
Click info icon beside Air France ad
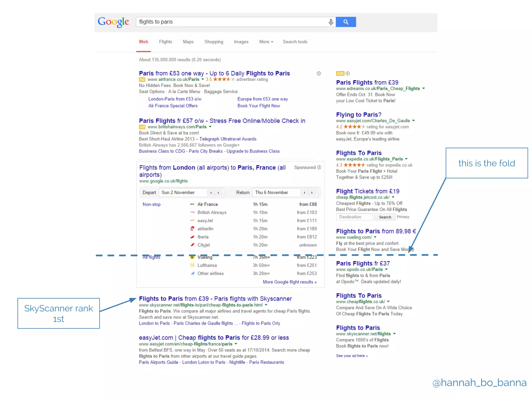point(319,74)
